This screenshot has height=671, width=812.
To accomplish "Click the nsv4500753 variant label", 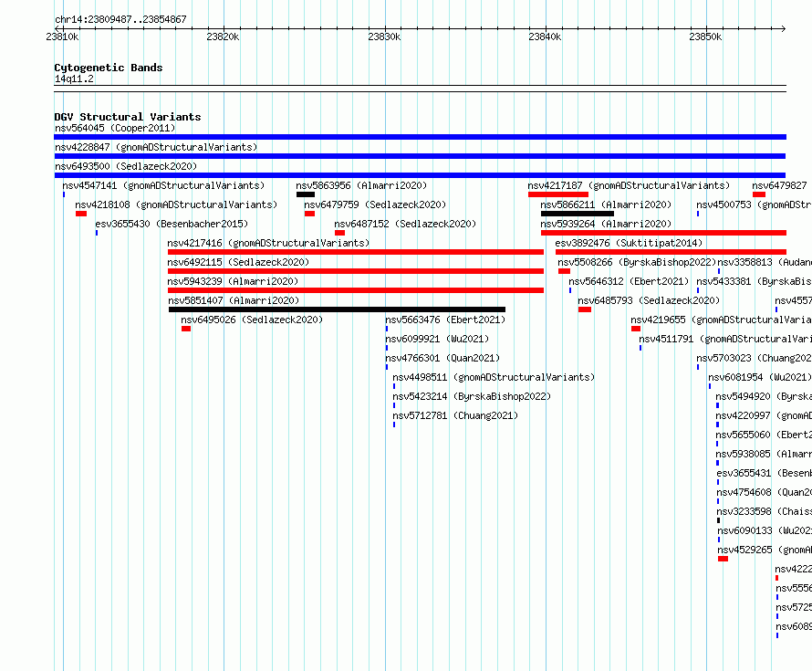I will [754, 204].
